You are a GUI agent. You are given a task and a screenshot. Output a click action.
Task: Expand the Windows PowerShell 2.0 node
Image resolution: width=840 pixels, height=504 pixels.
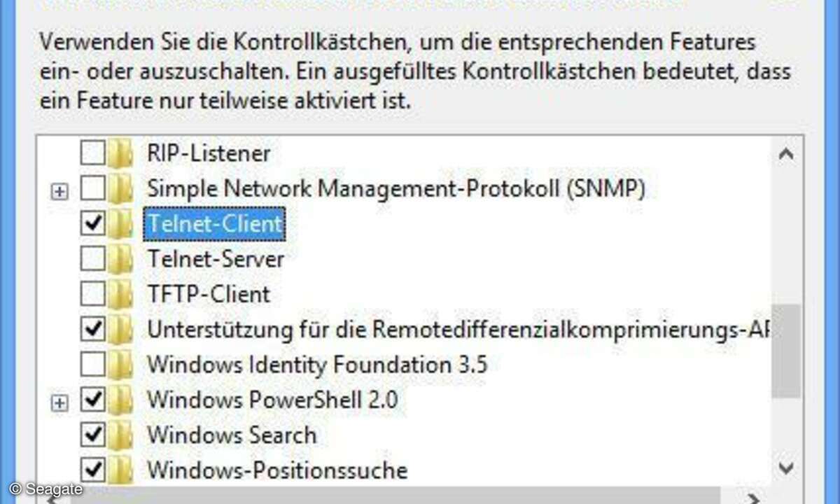click(60, 402)
